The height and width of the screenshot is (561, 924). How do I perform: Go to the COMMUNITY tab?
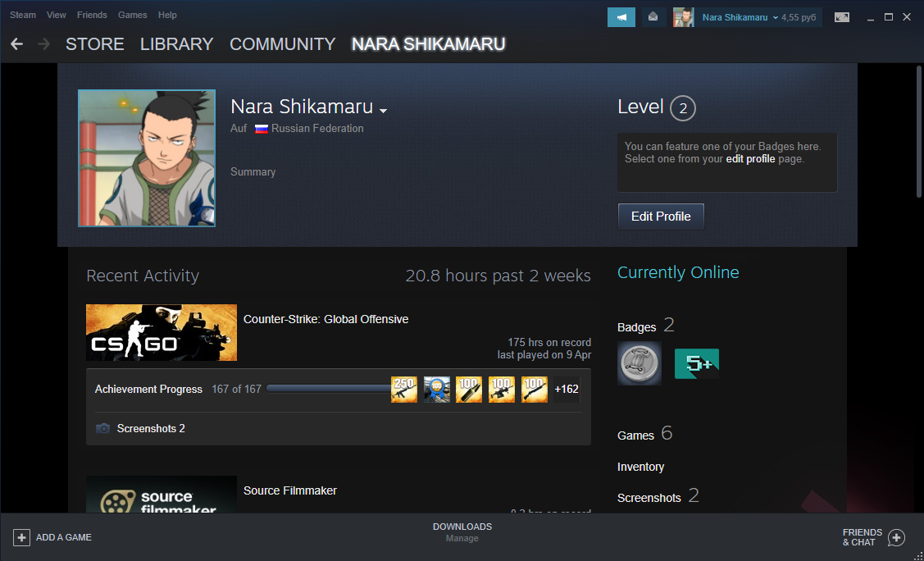[x=282, y=44]
